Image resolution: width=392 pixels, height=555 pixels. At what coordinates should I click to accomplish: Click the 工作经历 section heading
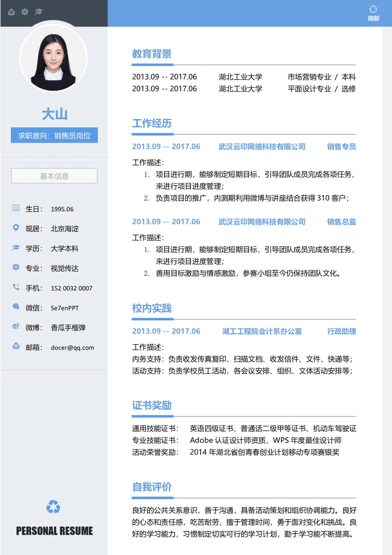[152, 123]
